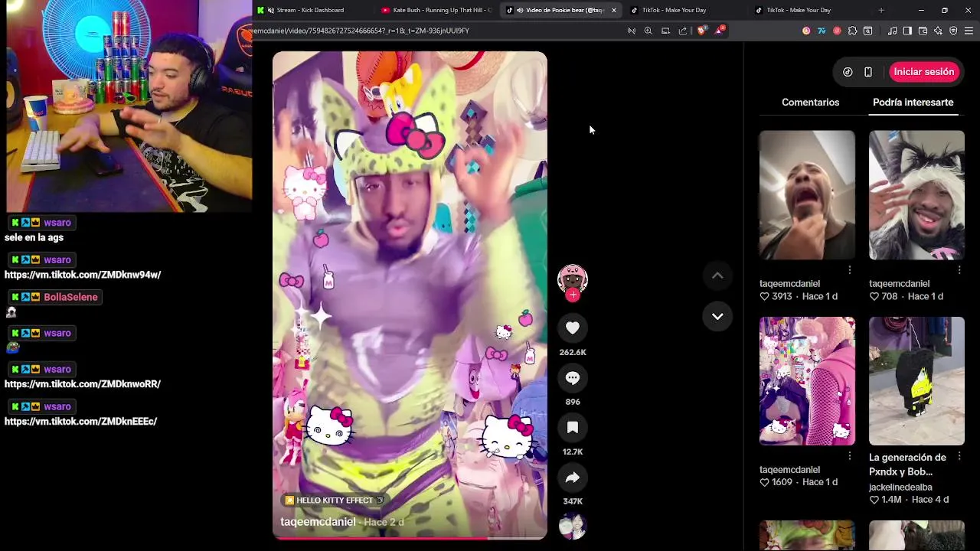Share video using the arrow icon
This screenshot has height=551, width=980.
pos(572,478)
